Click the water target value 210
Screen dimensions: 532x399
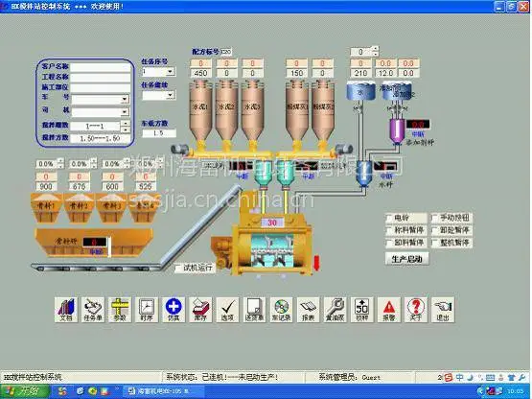tap(360, 73)
